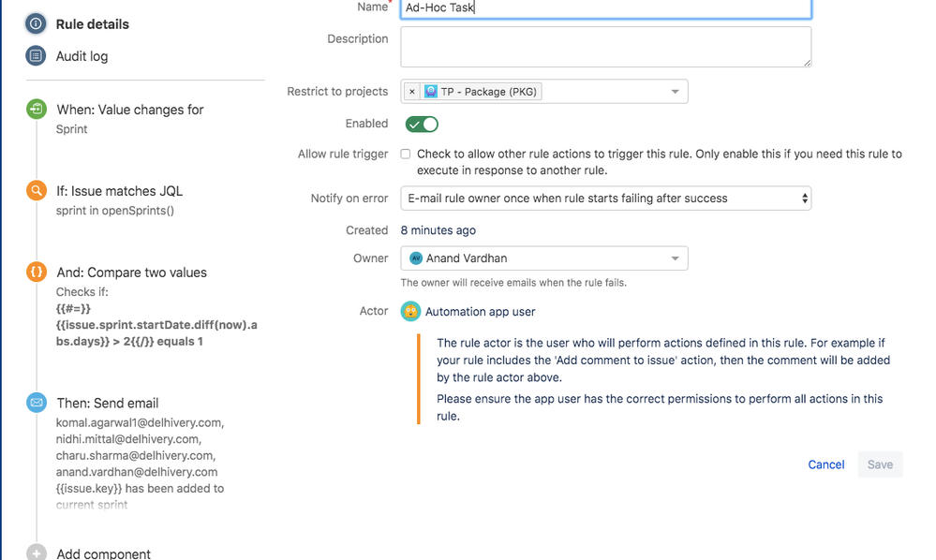Click the Add component plus icon
The height and width of the screenshot is (560, 936).
coord(36,553)
